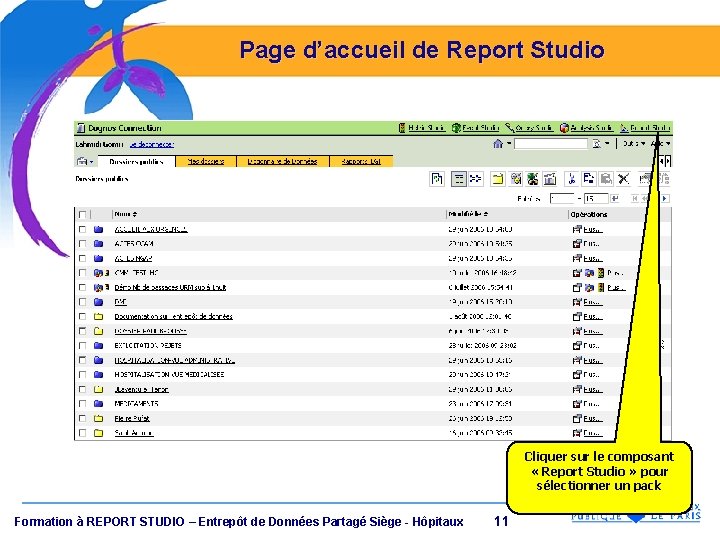Click the properties icon in ACTES CCAM row

577,244
